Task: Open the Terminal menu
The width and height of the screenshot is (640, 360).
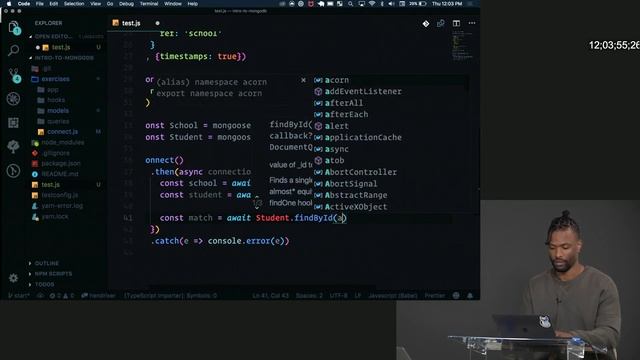Action: tap(149, 4)
